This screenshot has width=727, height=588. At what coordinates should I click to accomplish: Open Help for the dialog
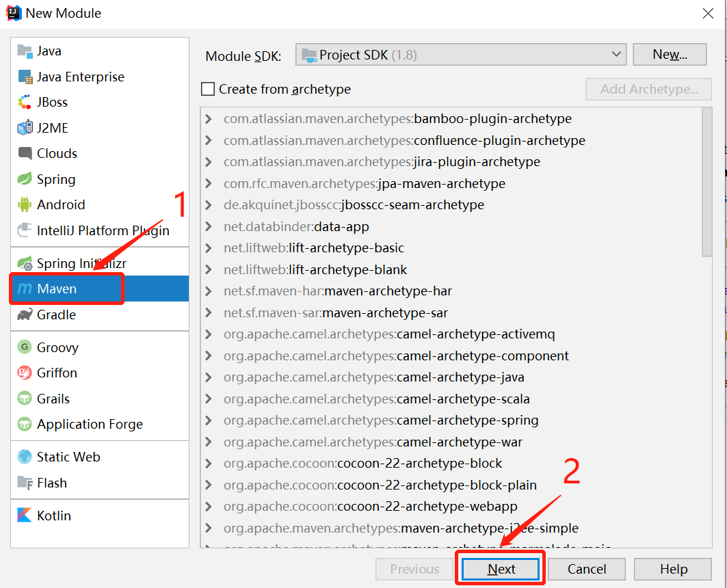point(673,569)
